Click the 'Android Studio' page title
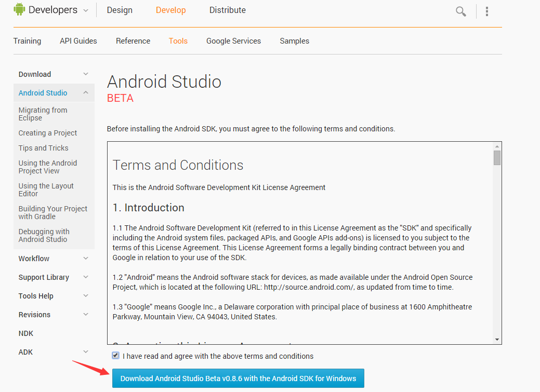The image size is (540, 392). (x=164, y=82)
